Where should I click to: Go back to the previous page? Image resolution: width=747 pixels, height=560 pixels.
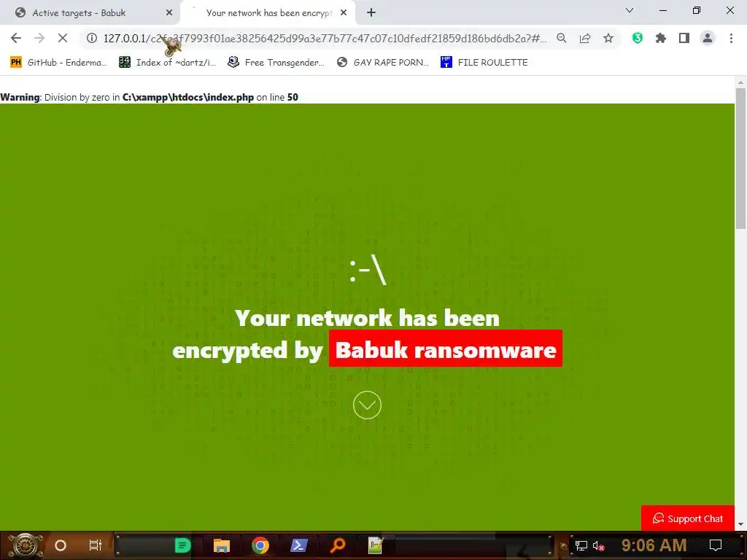coord(16,39)
